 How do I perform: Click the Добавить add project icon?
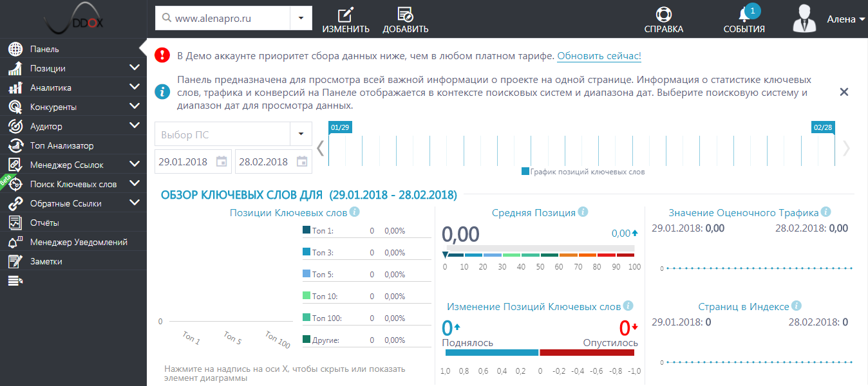[405, 15]
